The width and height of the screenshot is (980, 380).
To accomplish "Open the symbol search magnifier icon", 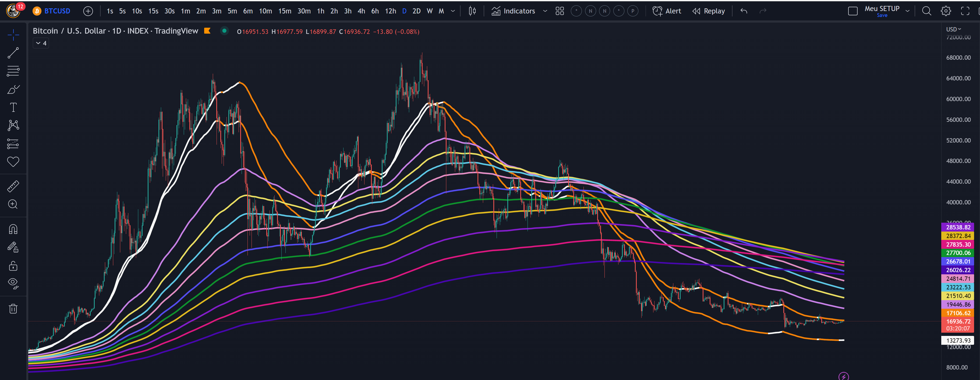I will [x=927, y=11].
